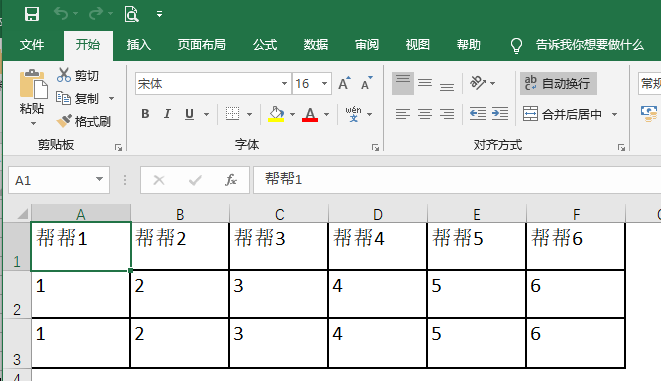Select column D header

(378, 214)
